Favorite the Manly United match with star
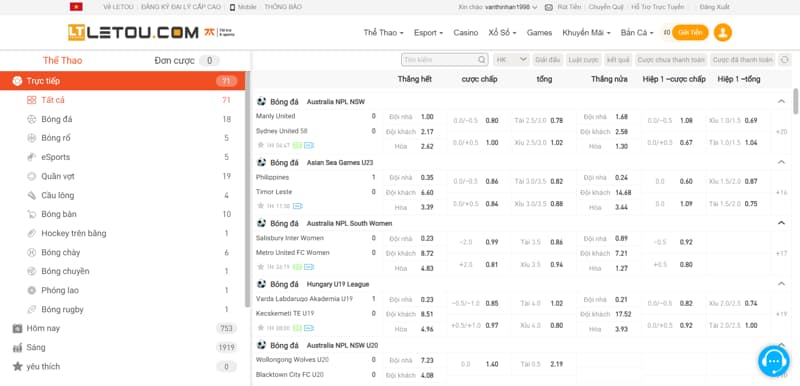 tap(261, 145)
